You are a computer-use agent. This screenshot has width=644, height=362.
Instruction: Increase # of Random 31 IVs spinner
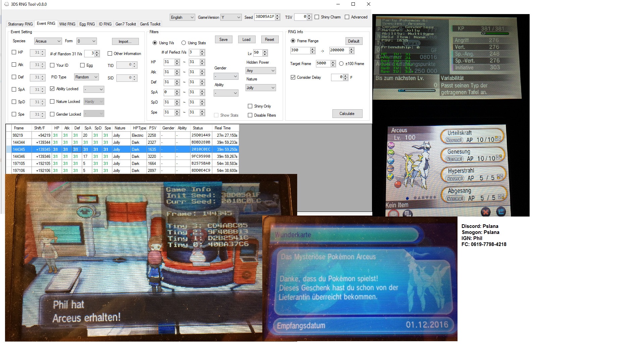(97, 52)
